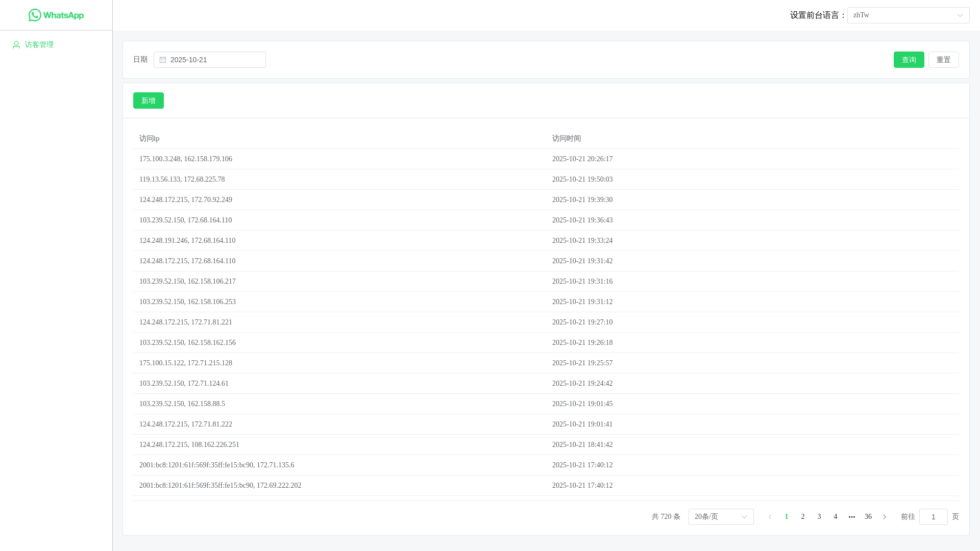Select row with IP 175.100.3.248
The image size is (980, 551).
click(x=186, y=159)
